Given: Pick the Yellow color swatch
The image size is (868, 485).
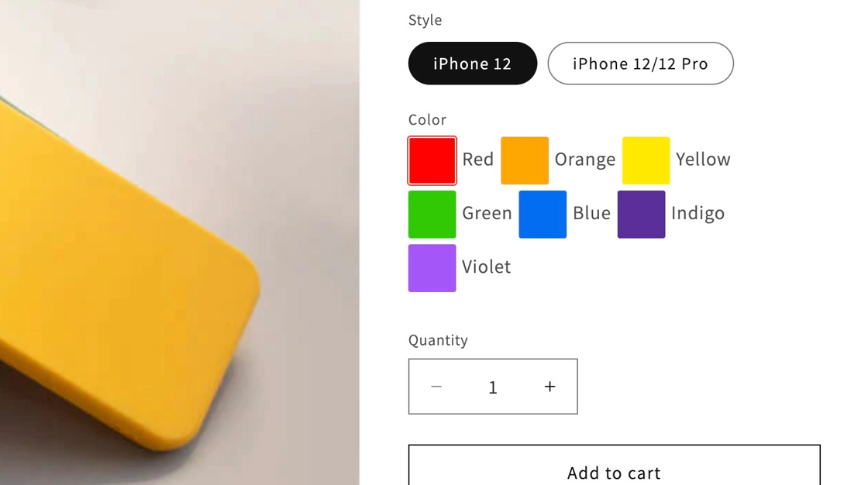Looking at the screenshot, I should click(646, 160).
